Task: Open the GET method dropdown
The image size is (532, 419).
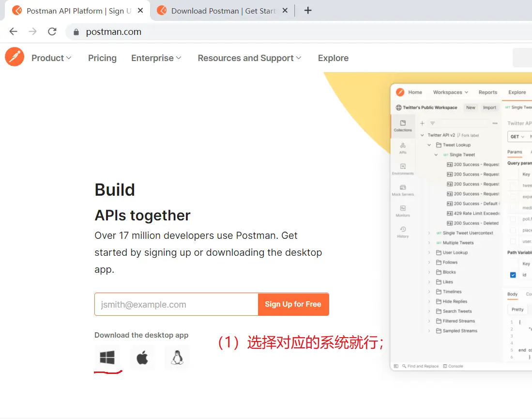Action: [517, 137]
